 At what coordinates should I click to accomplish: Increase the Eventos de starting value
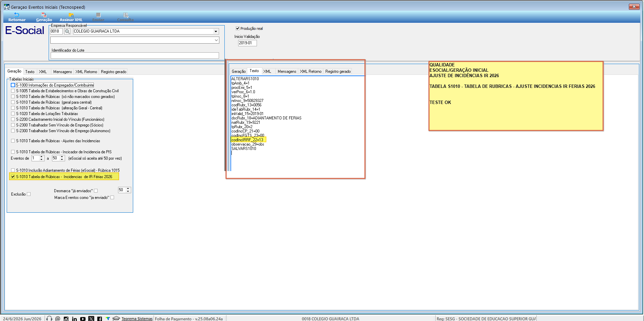tap(42, 157)
